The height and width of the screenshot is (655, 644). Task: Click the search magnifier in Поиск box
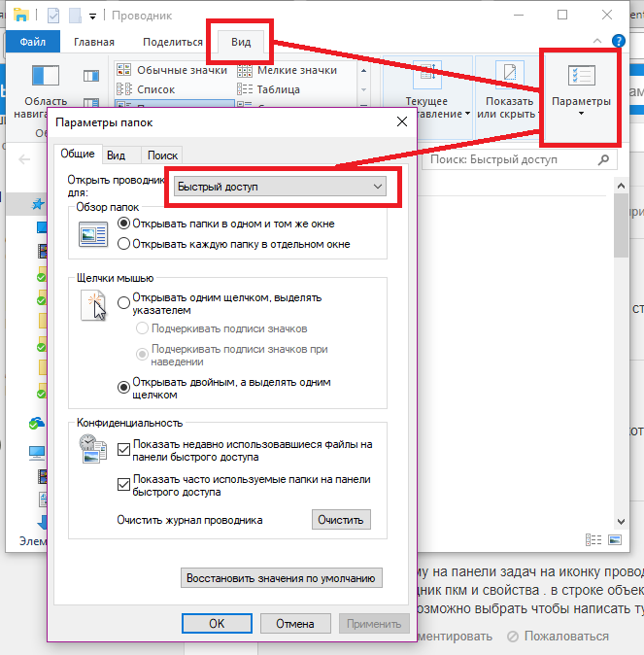(603, 159)
